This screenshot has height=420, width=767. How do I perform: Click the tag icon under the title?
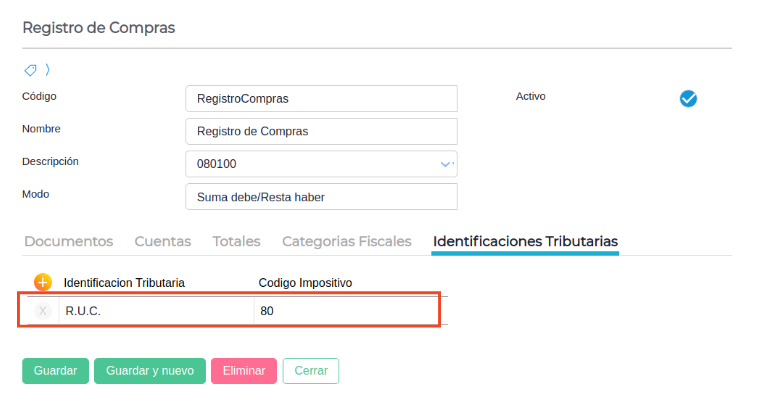pos(30,70)
